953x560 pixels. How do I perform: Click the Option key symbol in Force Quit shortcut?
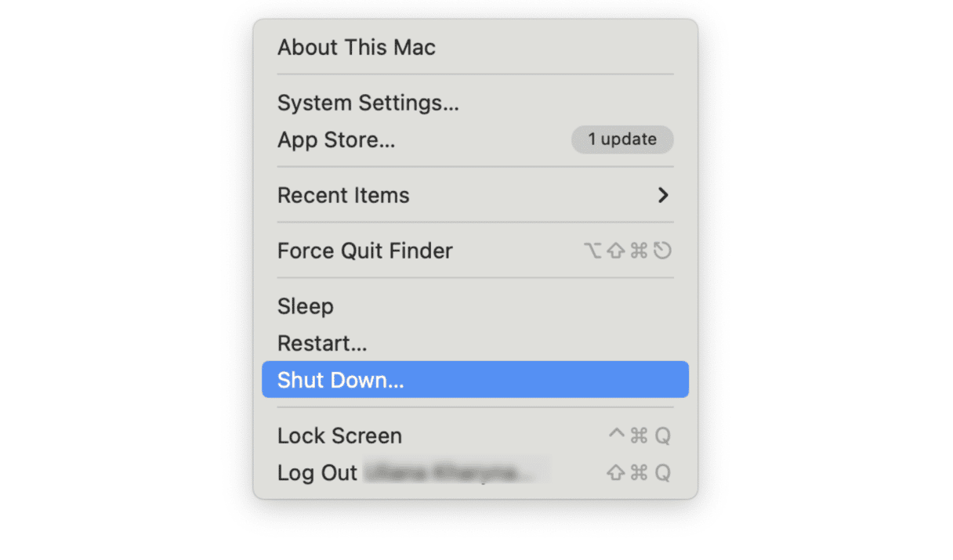coord(593,251)
